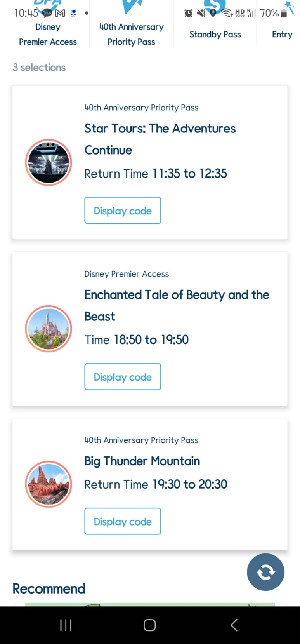The height and width of the screenshot is (644, 300).
Task: Display code for Big Thunder Mountain
Action: coord(123,521)
